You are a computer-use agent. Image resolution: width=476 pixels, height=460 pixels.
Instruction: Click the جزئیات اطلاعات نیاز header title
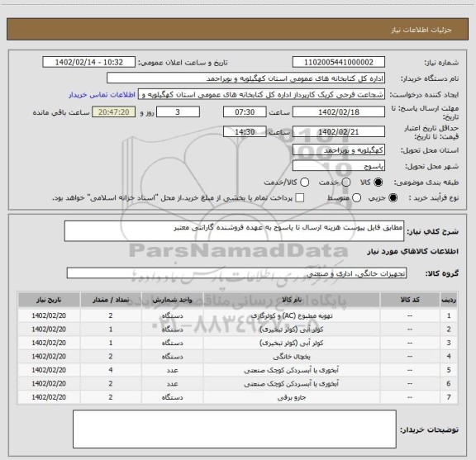[x=421, y=30]
